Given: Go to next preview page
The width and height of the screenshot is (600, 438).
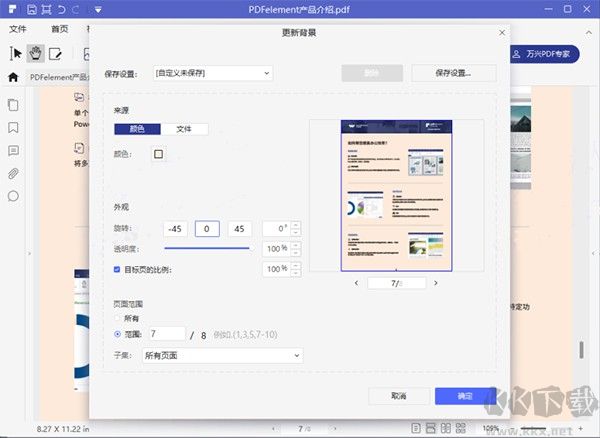Looking at the screenshot, I should point(435,283).
